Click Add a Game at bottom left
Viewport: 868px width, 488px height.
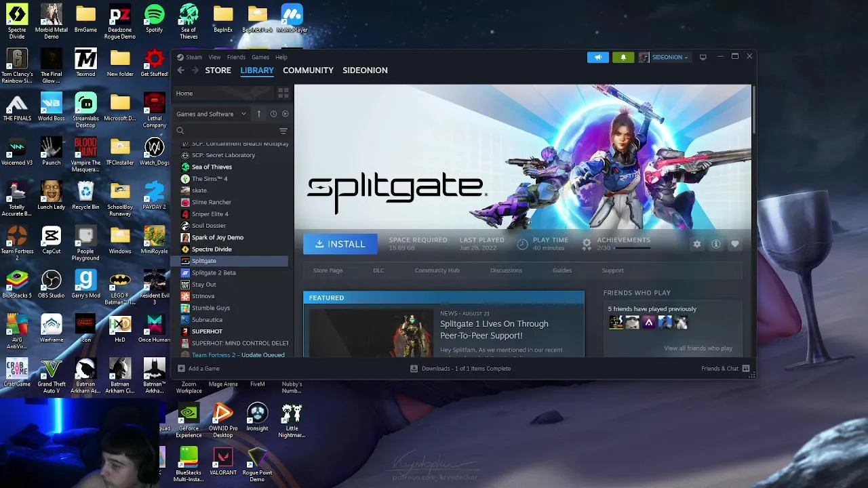pos(199,369)
